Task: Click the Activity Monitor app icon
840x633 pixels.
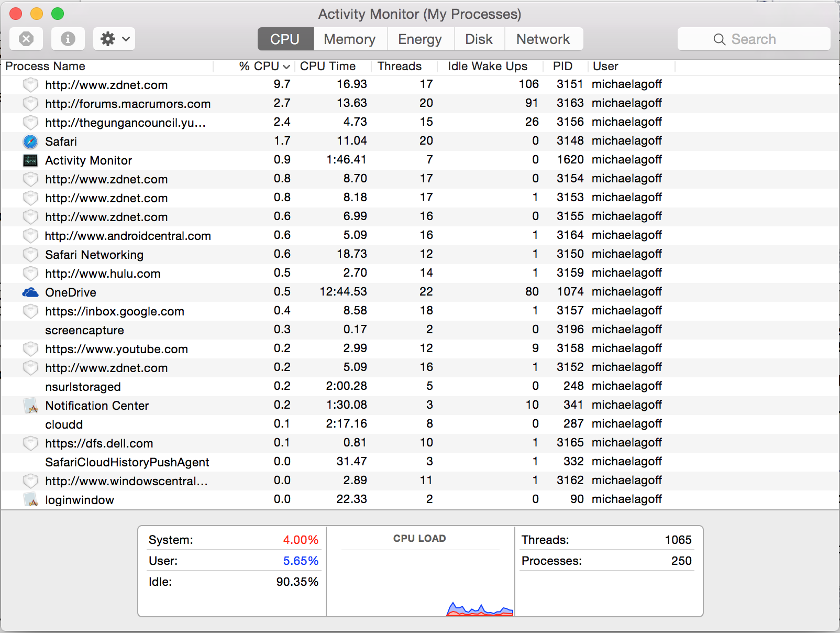Action: (x=30, y=160)
